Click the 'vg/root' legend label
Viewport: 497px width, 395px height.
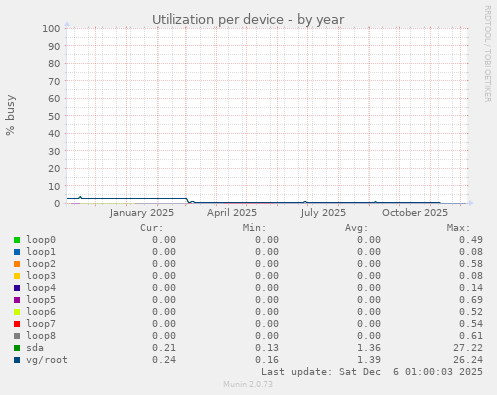[x=47, y=360]
